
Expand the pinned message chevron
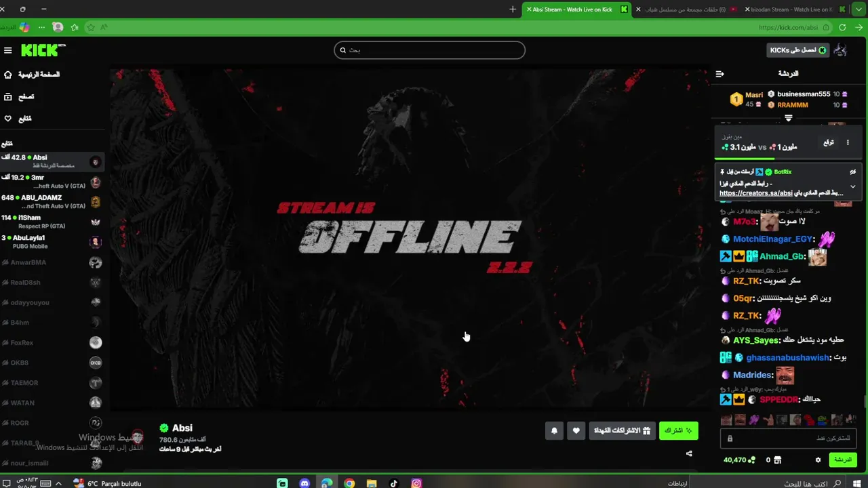click(853, 187)
